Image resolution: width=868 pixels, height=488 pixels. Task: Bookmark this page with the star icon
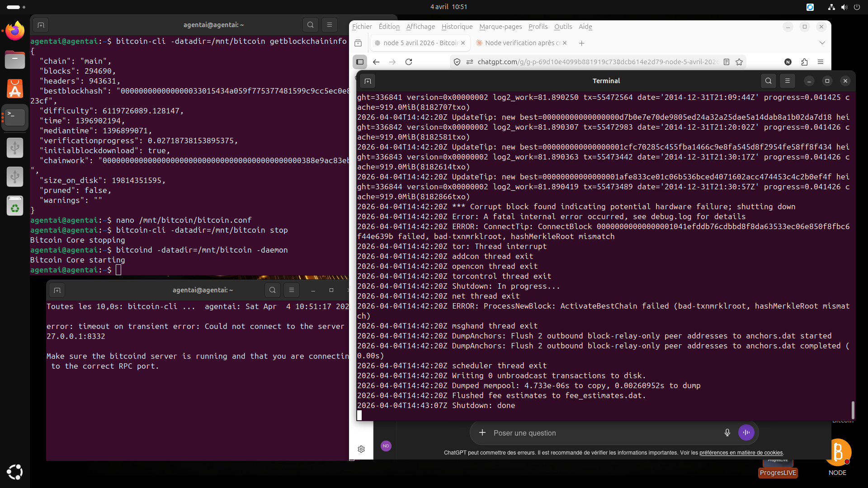point(739,62)
